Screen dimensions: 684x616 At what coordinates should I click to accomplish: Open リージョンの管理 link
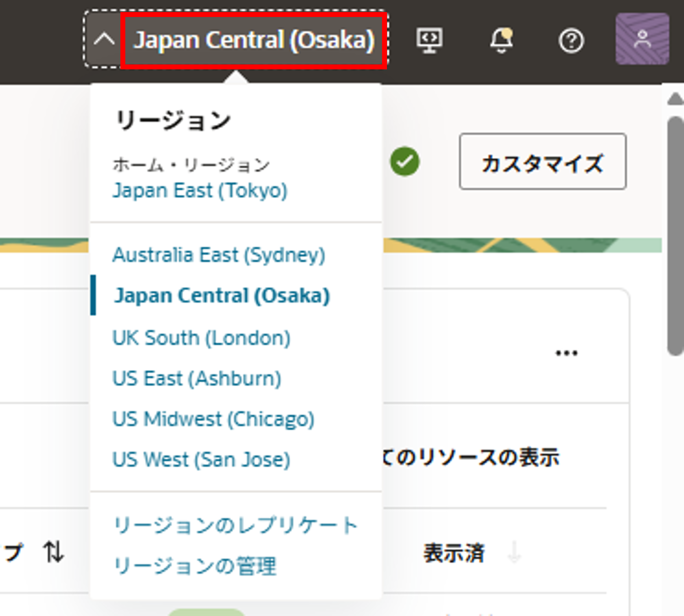tap(195, 566)
